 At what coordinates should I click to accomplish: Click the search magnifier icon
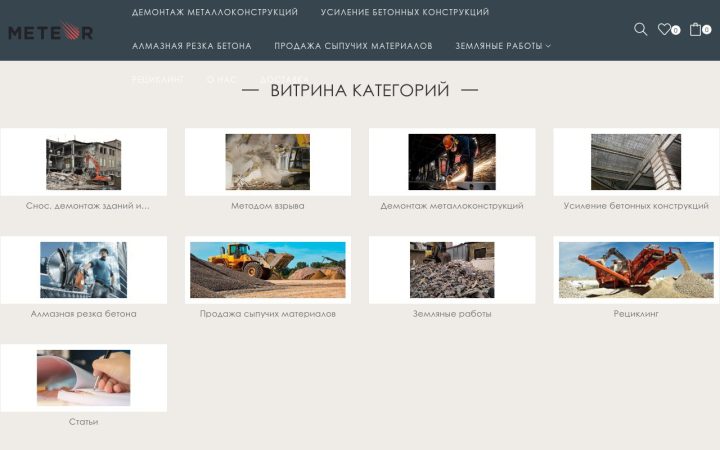[x=640, y=29]
